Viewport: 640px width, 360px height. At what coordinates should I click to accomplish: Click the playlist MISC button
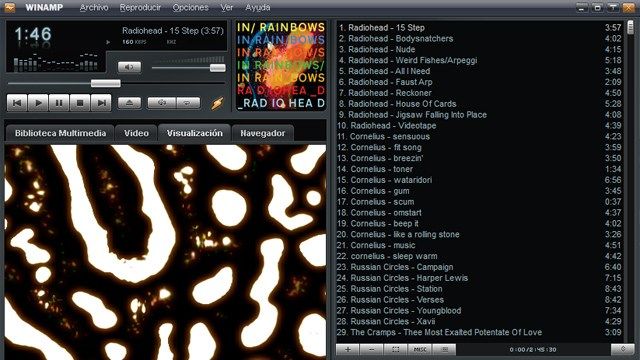click(x=420, y=349)
